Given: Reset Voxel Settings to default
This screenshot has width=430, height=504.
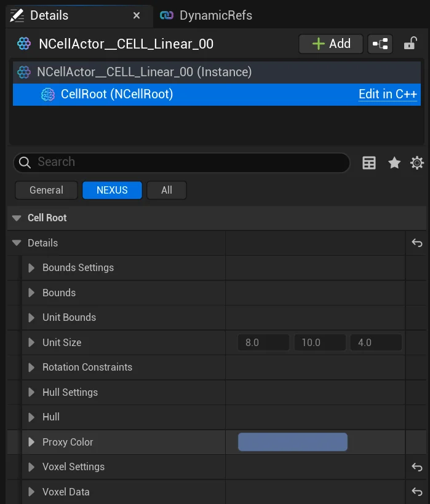Looking at the screenshot, I should pyautogui.click(x=417, y=467).
